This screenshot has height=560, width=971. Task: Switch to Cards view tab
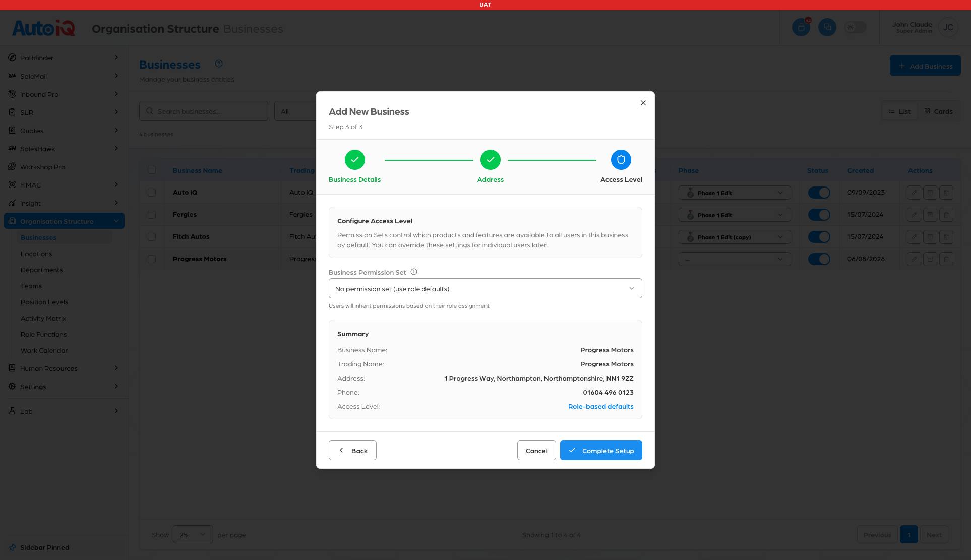[938, 111]
